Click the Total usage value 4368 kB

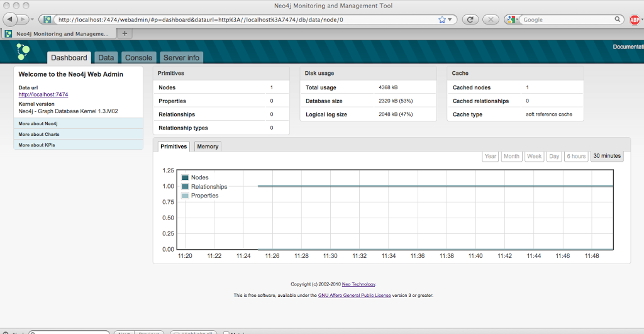click(x=388, y=87)
